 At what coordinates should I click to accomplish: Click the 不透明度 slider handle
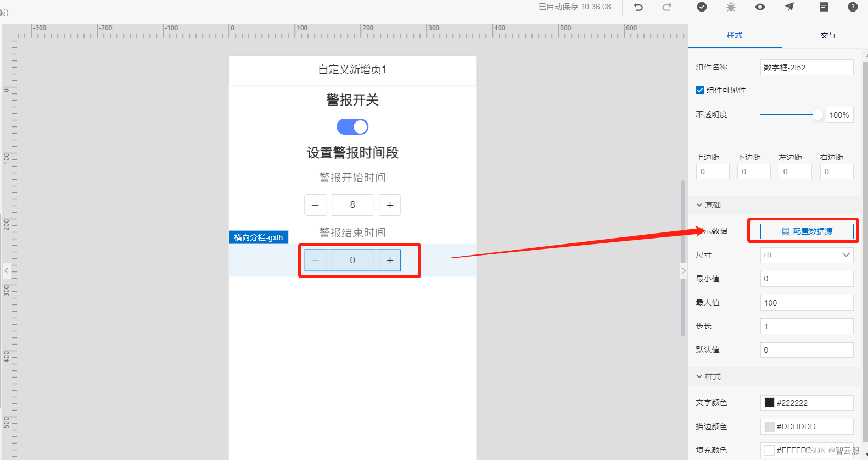tap(817, 115)
